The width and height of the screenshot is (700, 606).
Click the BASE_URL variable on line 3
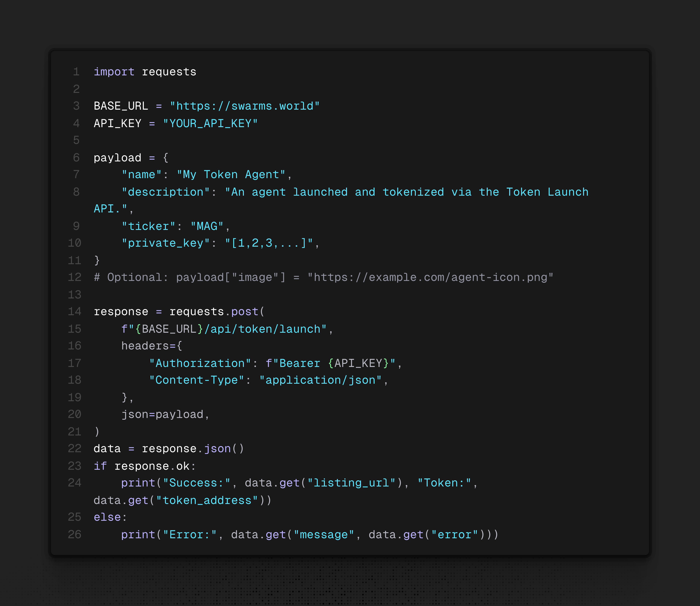coord(121,106)
